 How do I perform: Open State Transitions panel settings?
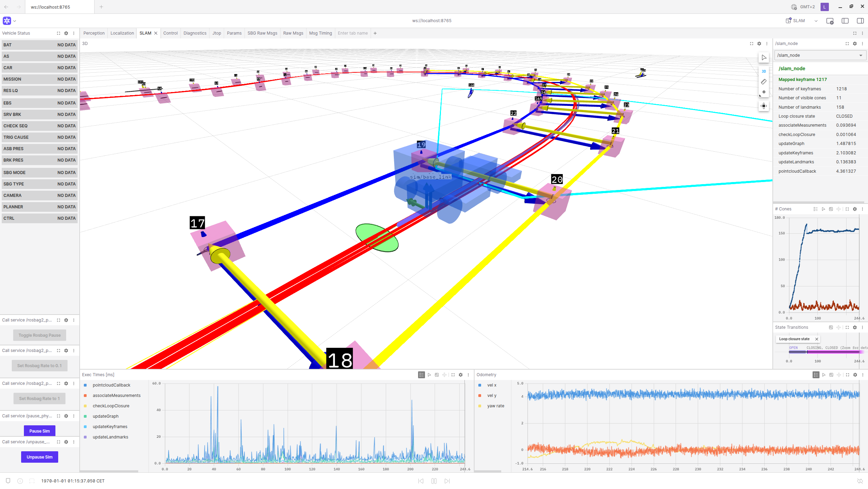855,327
